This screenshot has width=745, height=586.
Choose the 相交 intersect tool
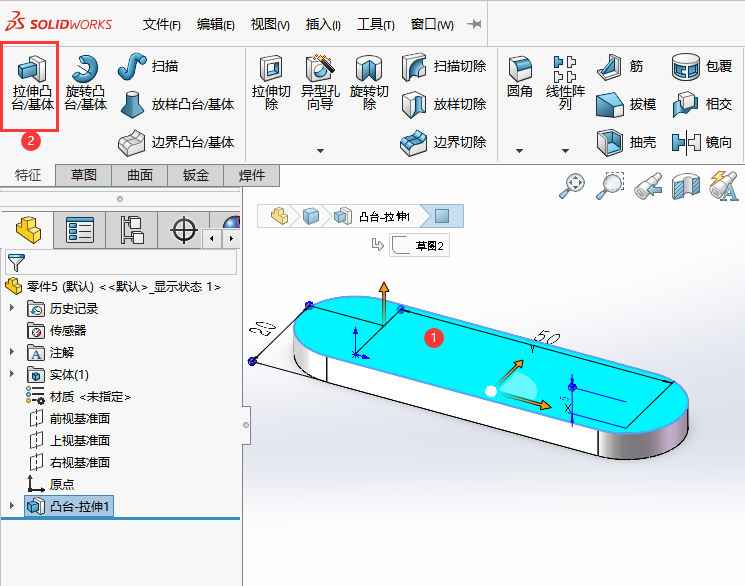click(702, 104)
